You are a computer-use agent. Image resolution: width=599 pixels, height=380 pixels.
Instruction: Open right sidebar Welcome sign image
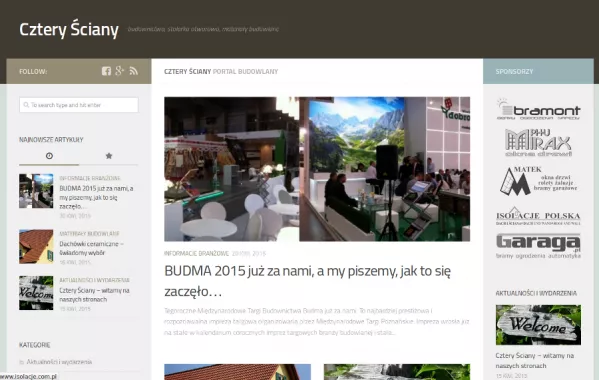tap(538, 325)
